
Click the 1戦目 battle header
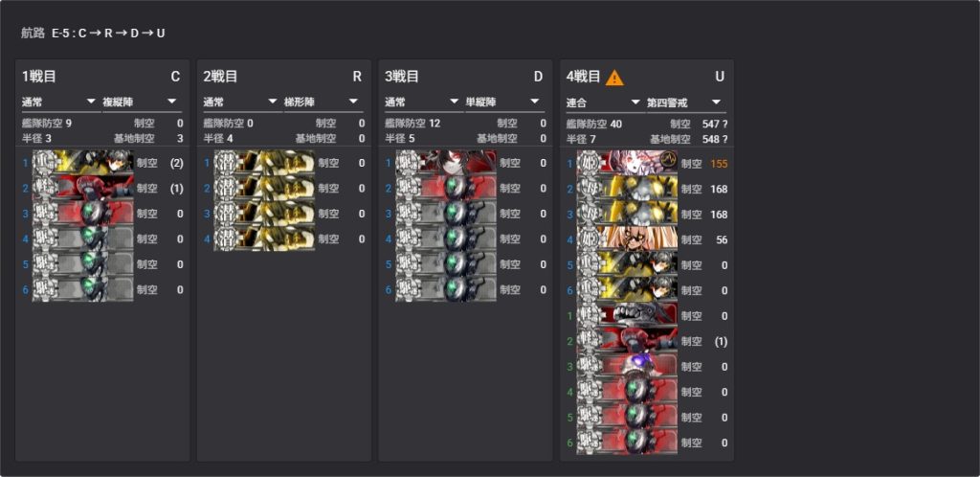coord(39,77)
